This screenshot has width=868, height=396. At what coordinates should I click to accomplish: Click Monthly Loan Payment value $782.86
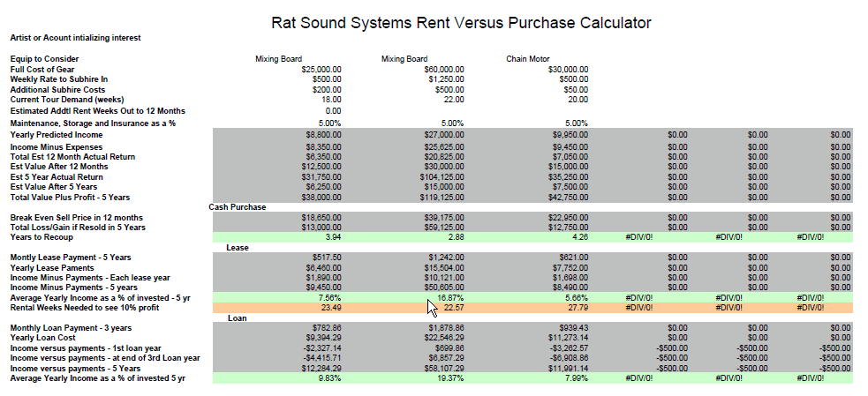pyautogui.click(x=327, y=328)
